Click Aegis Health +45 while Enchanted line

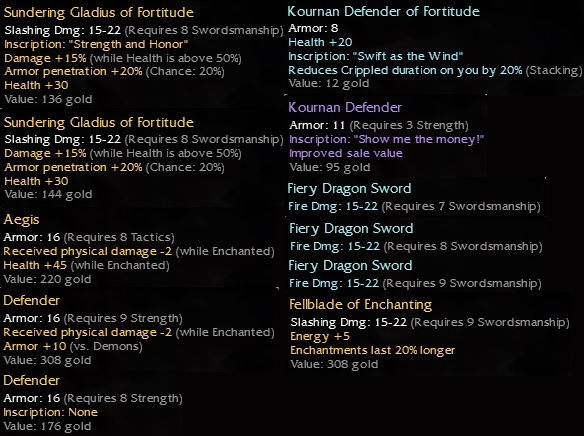point(86,265)
